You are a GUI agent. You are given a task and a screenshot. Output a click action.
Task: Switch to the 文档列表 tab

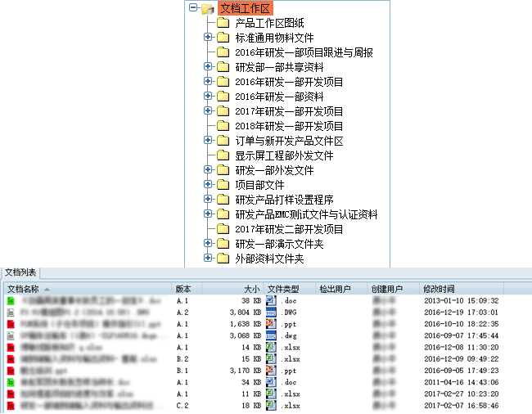tap(20, 272)
